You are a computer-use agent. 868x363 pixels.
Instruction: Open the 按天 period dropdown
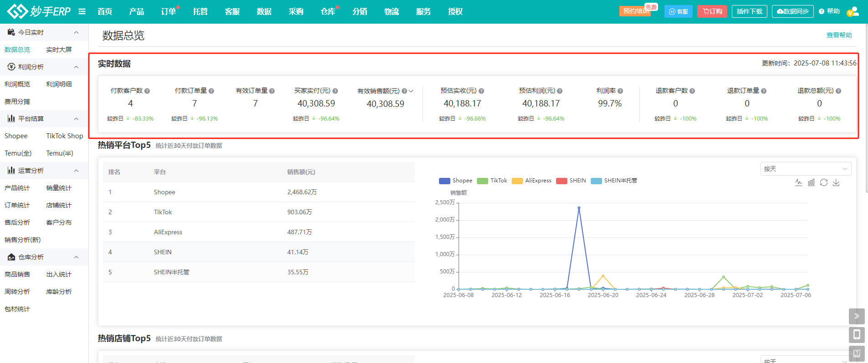(x=806, y=169)
